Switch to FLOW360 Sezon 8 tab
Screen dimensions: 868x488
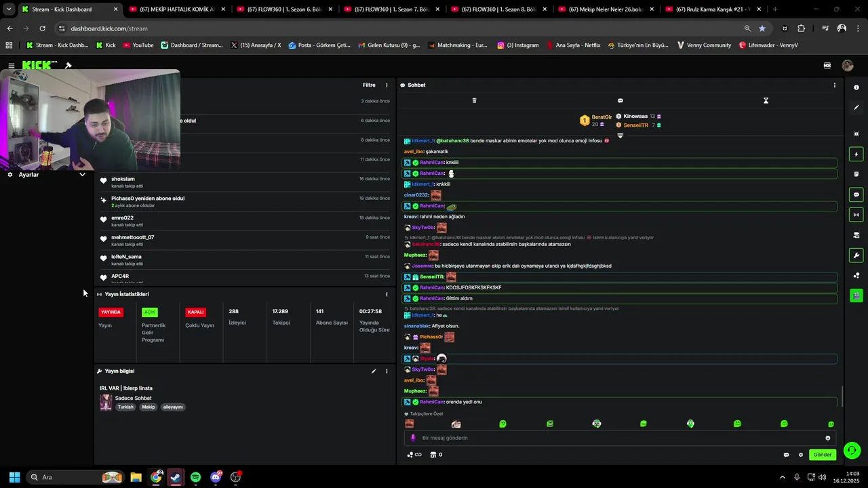(x=498, y=9)
